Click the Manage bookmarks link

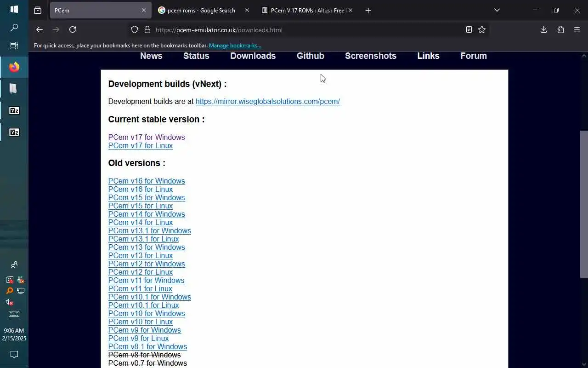point(235,46)
